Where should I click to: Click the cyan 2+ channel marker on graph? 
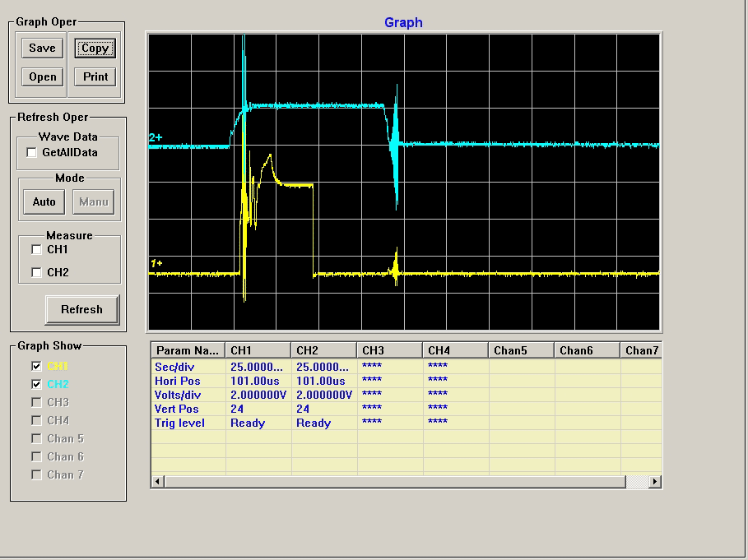[156, 137]
